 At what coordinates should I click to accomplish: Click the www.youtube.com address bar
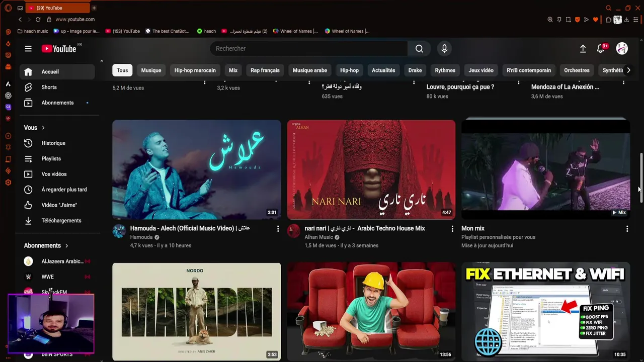coord(75,20)
